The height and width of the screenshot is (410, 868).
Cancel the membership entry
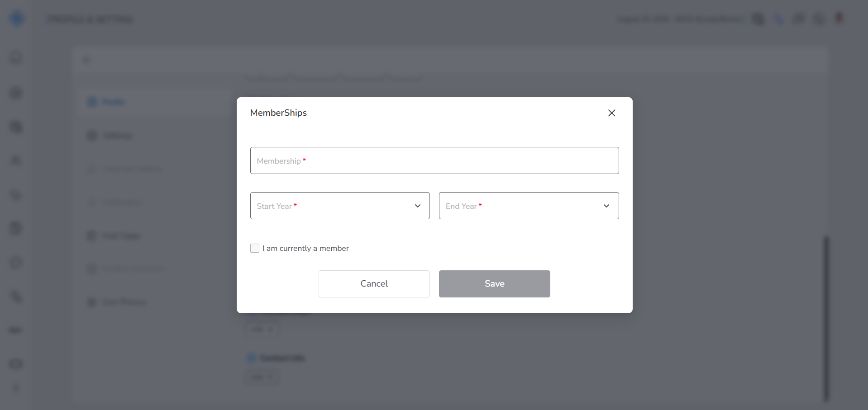coord(374,284)
